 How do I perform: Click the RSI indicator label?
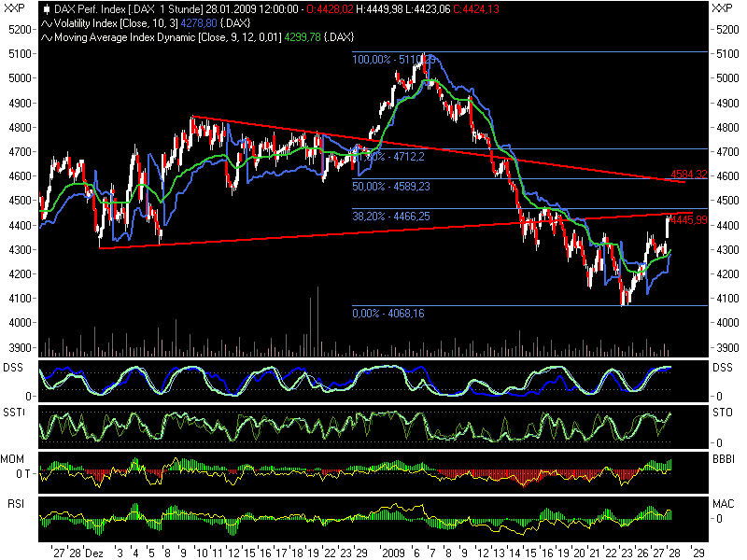pyautogui.click(x=16, y=504)
